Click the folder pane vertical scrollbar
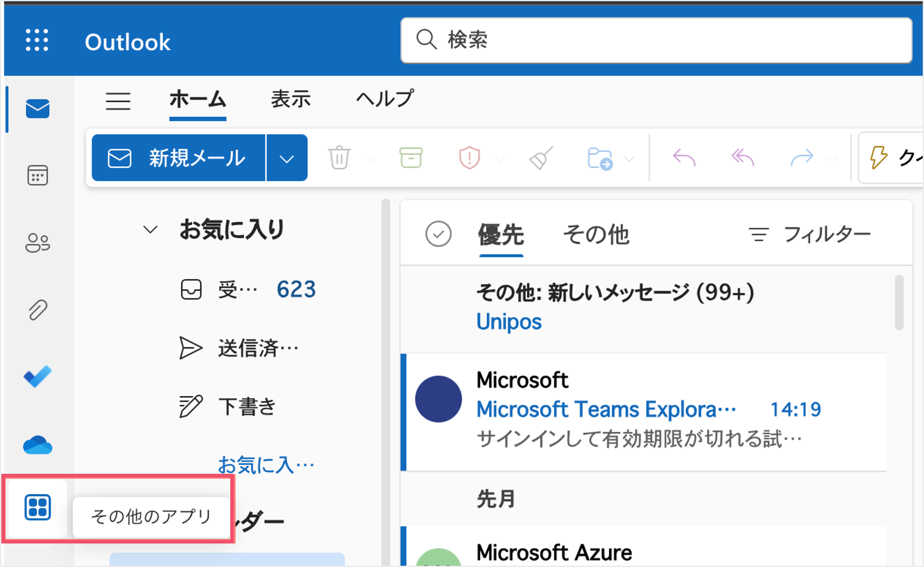The height and width of the screenshot is (567, 924). [x=385, y=382]
